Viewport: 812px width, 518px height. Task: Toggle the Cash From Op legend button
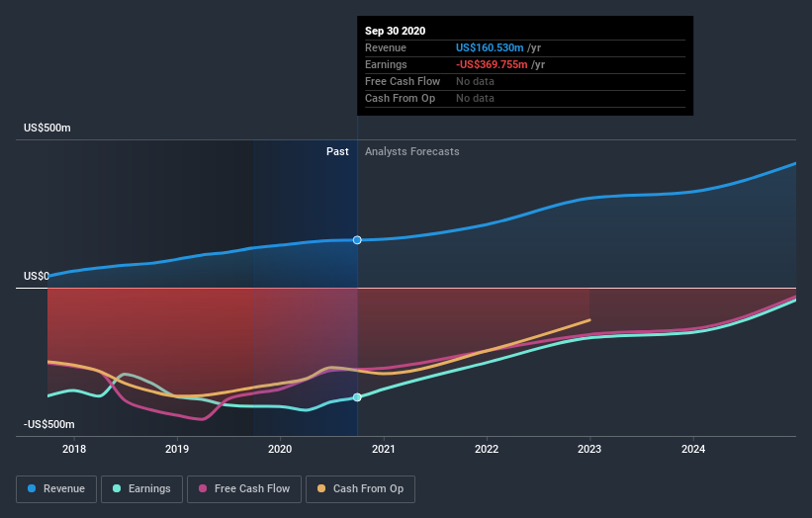pos(360,489)
